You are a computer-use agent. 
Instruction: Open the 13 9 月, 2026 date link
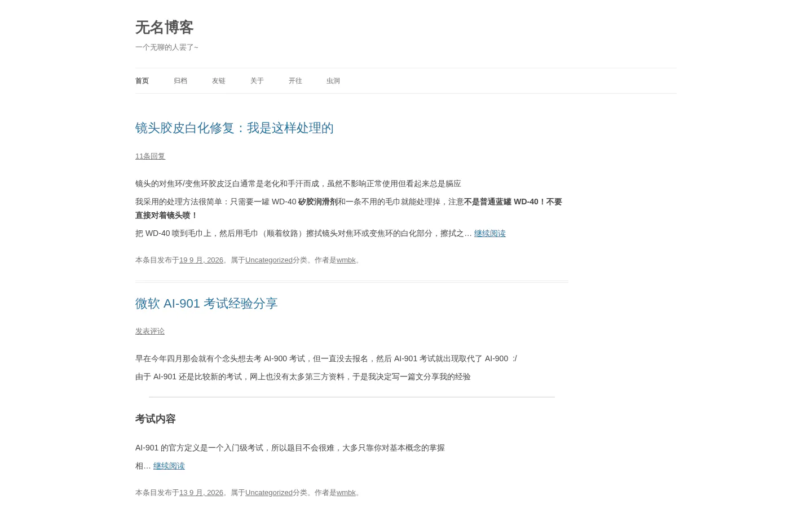pos(201,493)
